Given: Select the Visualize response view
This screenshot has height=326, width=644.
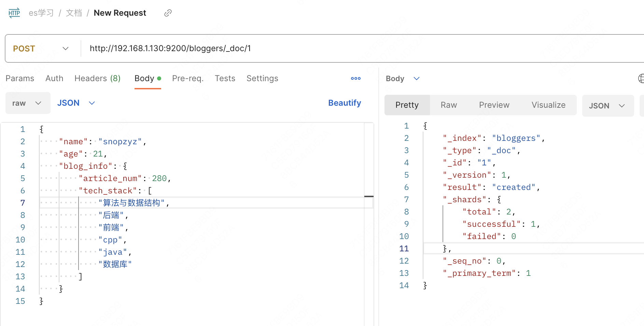Looking at the screenshot, I should (548, 105).
